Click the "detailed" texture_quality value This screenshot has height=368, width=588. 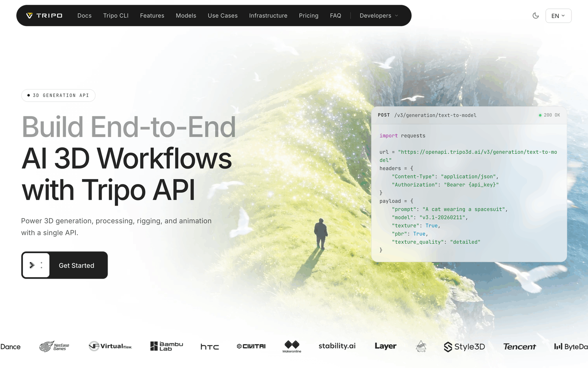click(465, 242)
